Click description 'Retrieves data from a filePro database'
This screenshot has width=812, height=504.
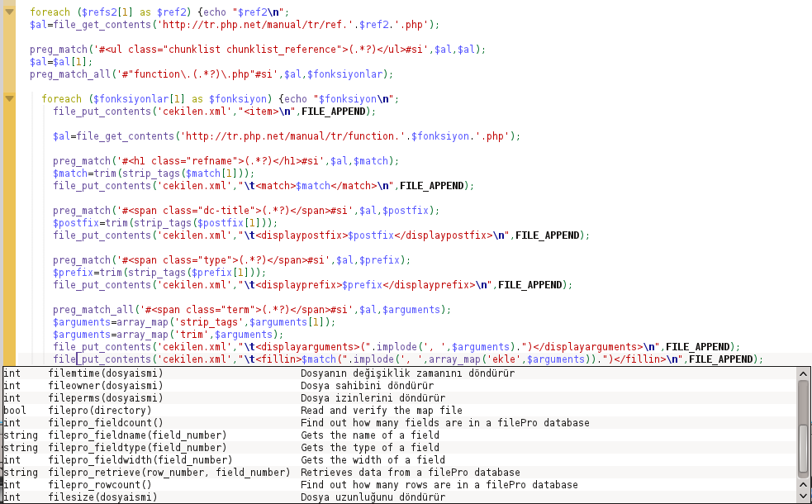411,473
